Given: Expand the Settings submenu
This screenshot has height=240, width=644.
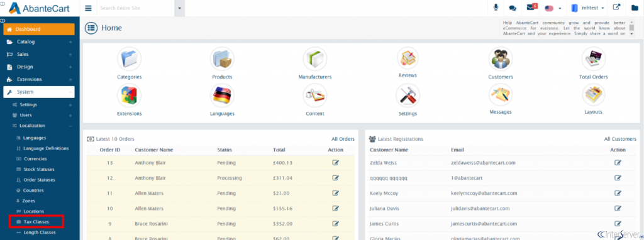Looking at the screenshot, I should [x=42, y=105].
